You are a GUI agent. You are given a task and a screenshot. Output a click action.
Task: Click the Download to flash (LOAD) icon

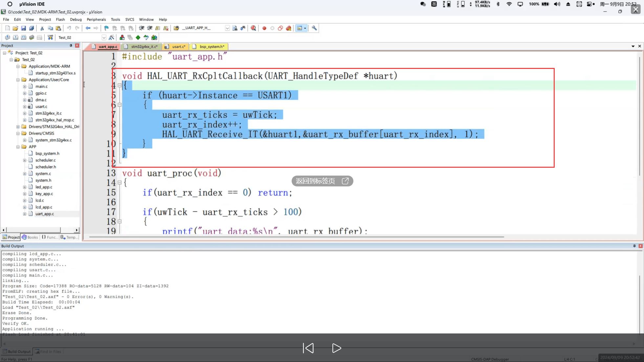(x=50, y=37)
